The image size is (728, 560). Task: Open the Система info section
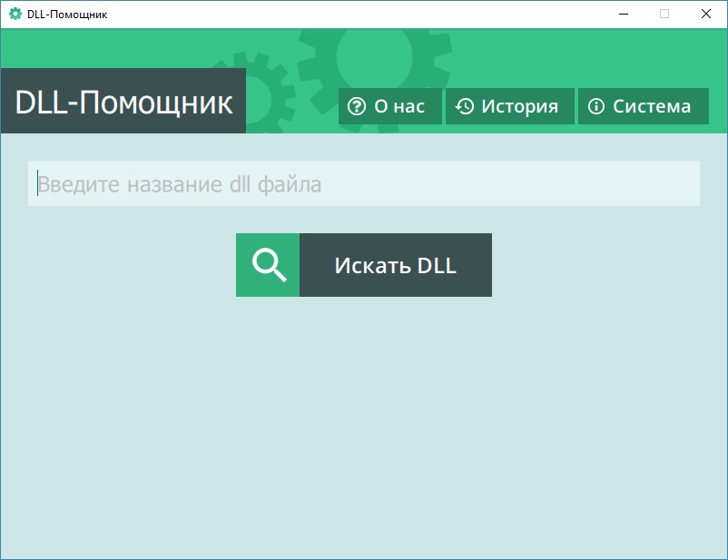pos(643,106)
